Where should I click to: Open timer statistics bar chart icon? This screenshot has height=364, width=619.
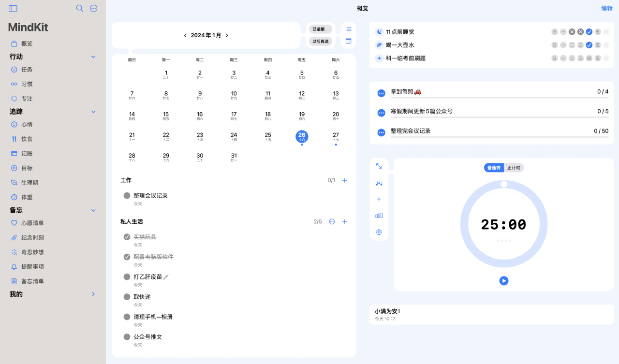379,216
